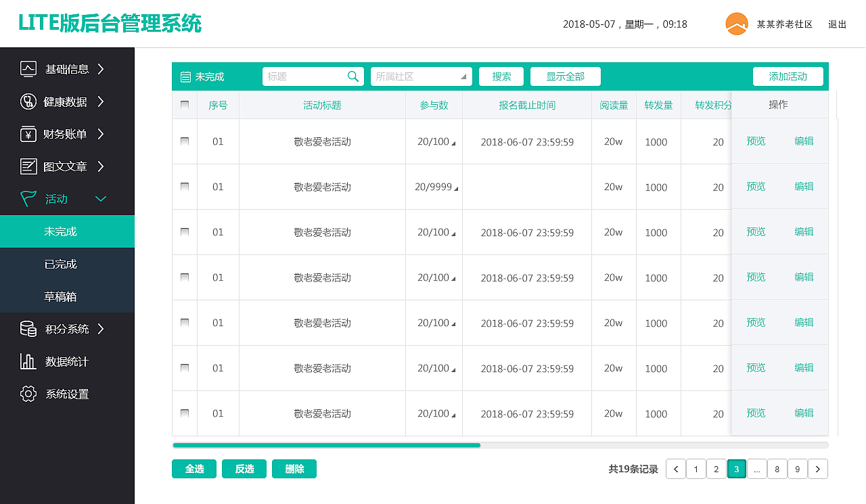Open 财务账单 via its yen icon
This screenshot has width=866, height=504.
(27, 134)
